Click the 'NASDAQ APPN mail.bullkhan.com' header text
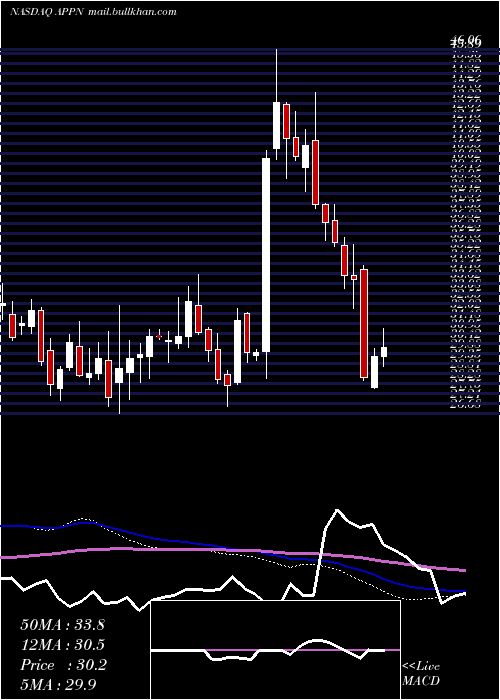The width and height of the screenshot is (500, 700). pos(93,12)
